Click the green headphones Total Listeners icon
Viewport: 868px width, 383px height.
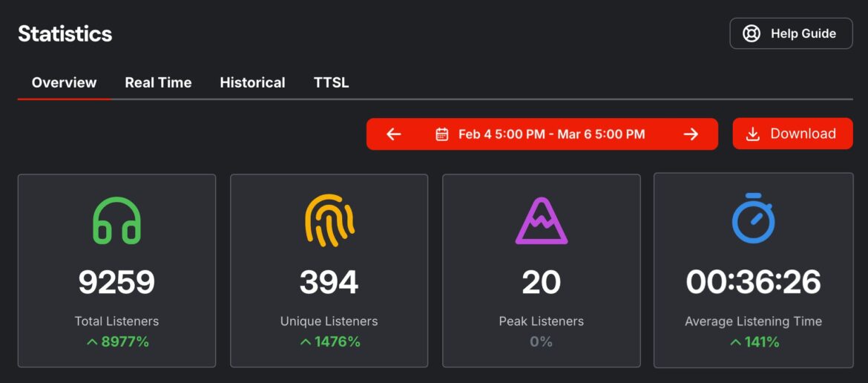point(116,220)
